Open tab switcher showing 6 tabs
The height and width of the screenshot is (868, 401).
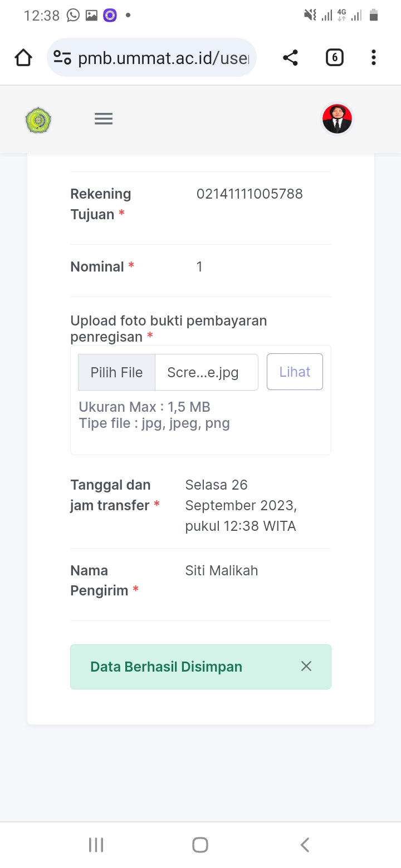point(334,58)
